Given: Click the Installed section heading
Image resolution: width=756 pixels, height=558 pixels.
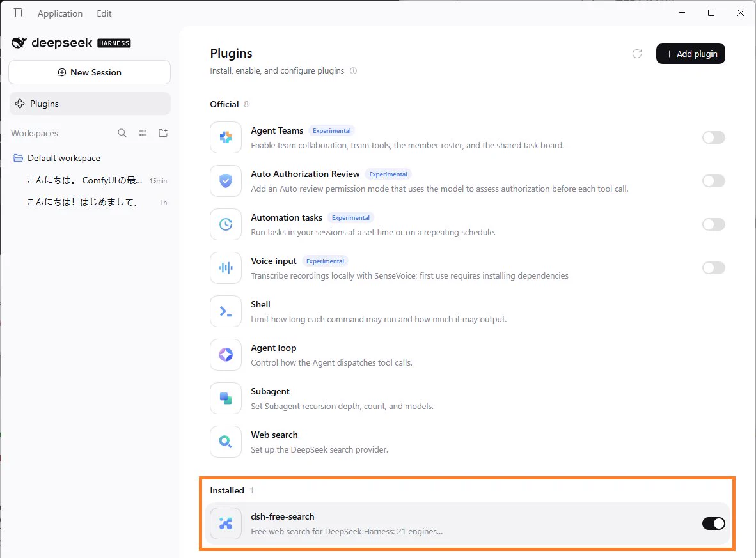Looking at the screenshot, I should pyautogui.click(x=227, y=490).
